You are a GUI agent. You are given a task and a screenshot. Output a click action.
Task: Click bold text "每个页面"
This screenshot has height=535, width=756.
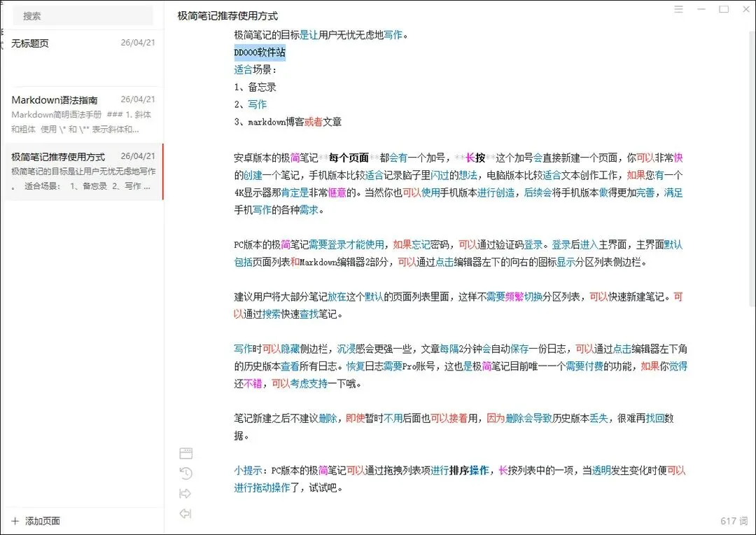(349, 158)
